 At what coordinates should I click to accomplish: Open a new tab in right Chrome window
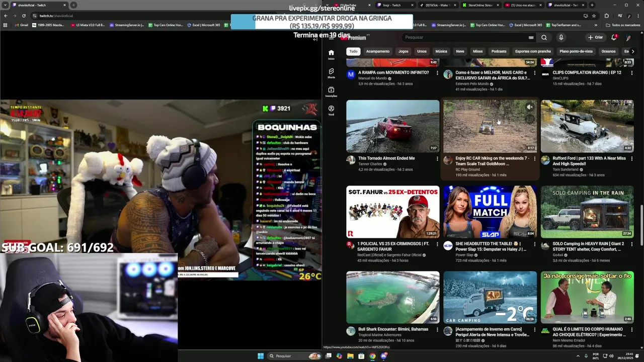[592, 5]
